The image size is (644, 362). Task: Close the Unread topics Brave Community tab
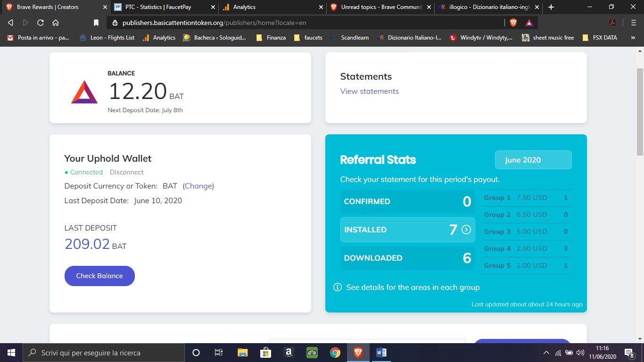(429, 7)
